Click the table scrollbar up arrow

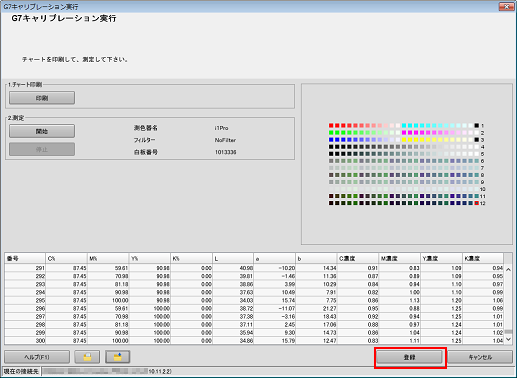tap(508, 269)
